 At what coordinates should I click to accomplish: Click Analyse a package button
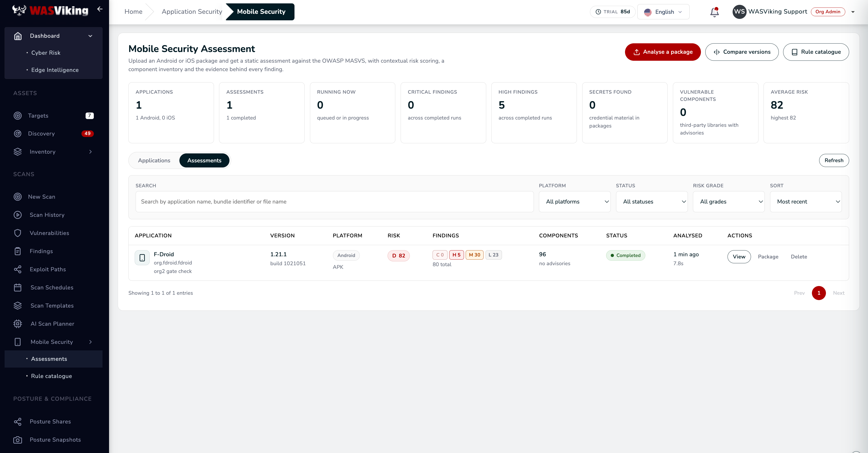point(662,52)
